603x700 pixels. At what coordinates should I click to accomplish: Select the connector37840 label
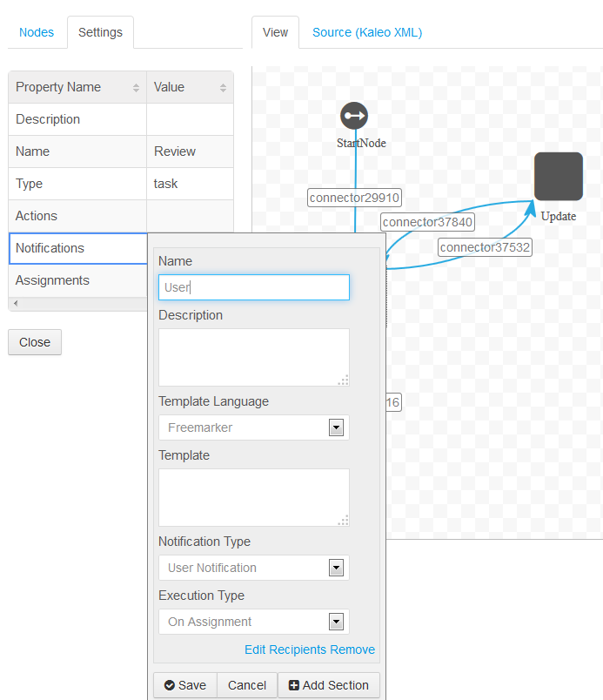click(x=427, y=222)
